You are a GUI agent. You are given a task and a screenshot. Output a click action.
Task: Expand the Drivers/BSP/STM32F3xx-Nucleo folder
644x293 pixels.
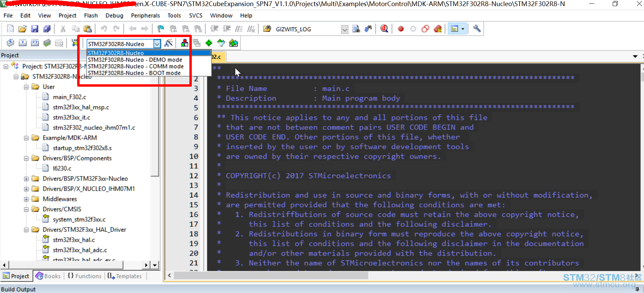tap(26, 179)
